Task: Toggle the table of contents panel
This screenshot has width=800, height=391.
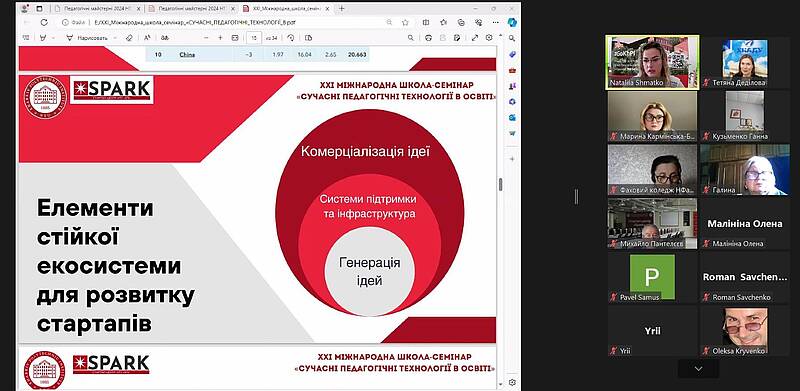Action: click(26, 38)
